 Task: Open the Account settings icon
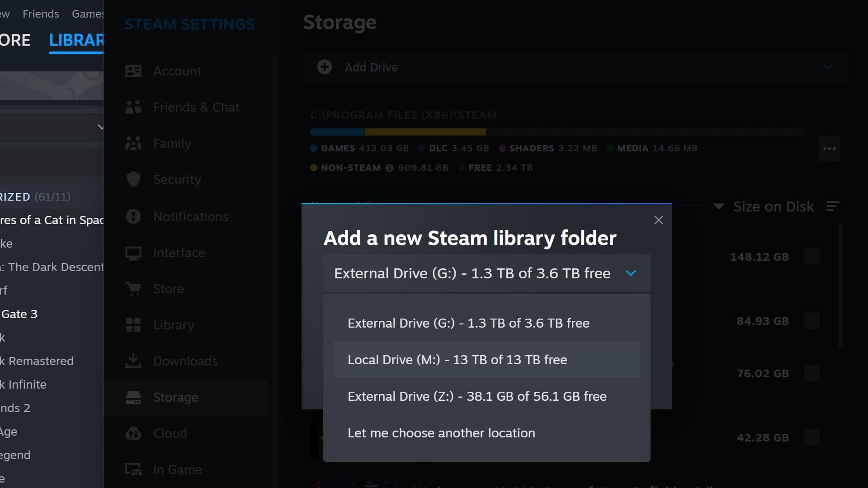pos(133,71)
